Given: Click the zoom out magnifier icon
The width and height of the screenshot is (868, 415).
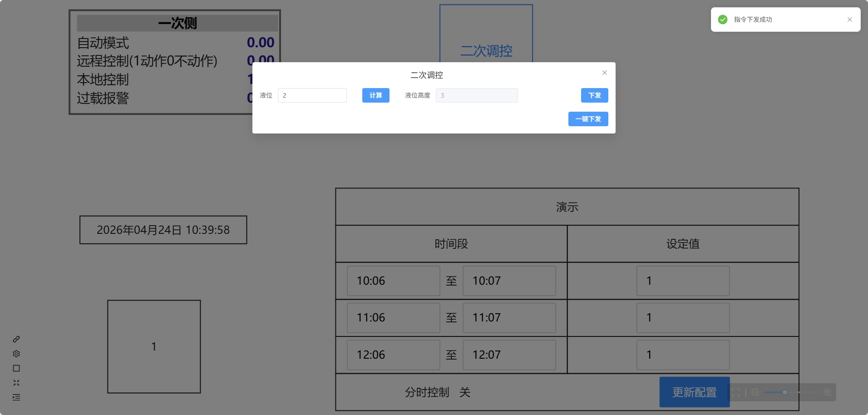Looking at the screenshot, I should pyautogui.click(x=755, y=392).
